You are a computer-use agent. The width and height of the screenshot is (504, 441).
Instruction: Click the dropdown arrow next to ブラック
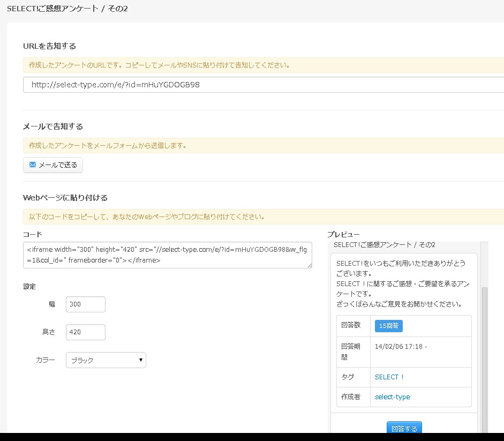[140, 360]
